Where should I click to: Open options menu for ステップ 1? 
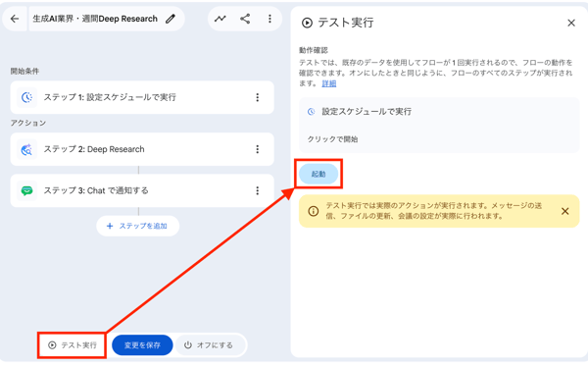pos(257,98)
